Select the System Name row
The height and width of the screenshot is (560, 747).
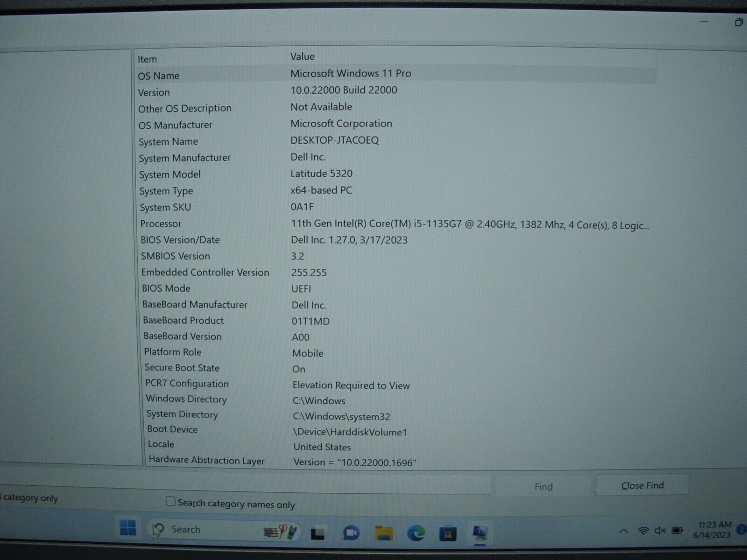396,141
